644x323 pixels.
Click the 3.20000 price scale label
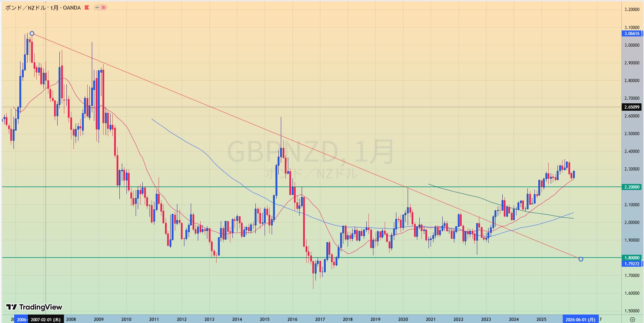pyautogui.click(x=632, y=10)
